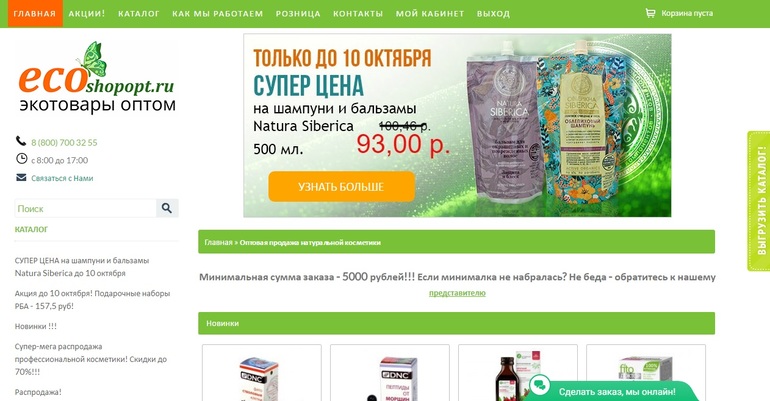Follow the представителю link
Image resolution: width=770 pixels, height=401 pixels.
tap(457, 293)
